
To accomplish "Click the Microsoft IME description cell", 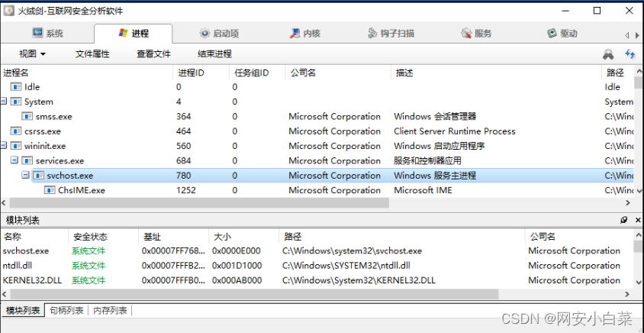I will (423, 190).
